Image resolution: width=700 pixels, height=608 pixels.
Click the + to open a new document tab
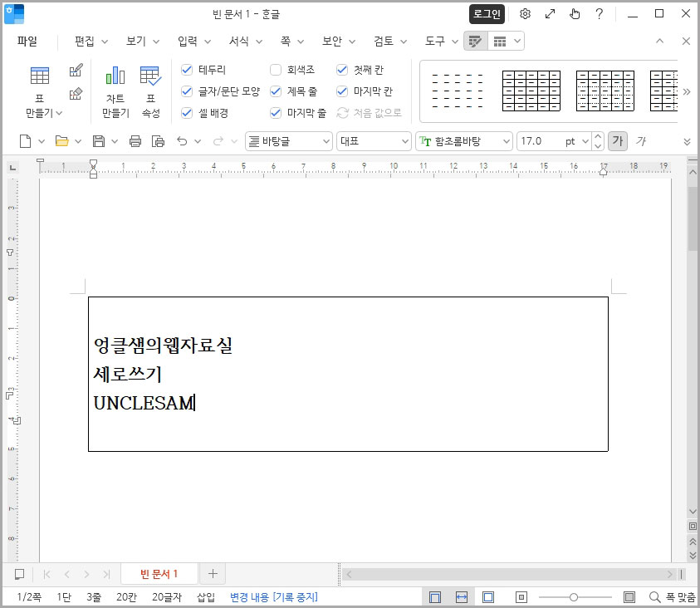point(213,573)
